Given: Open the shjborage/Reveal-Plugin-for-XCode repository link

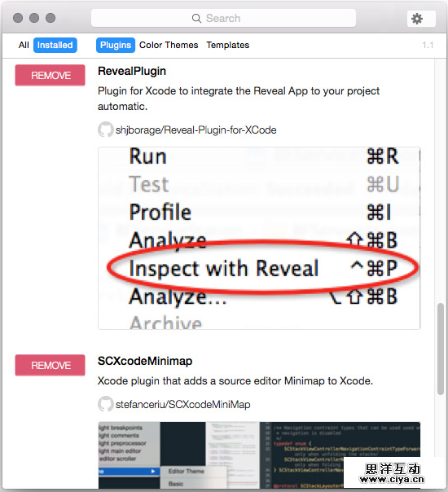Looking at the screenshot, I should (196, 130).
